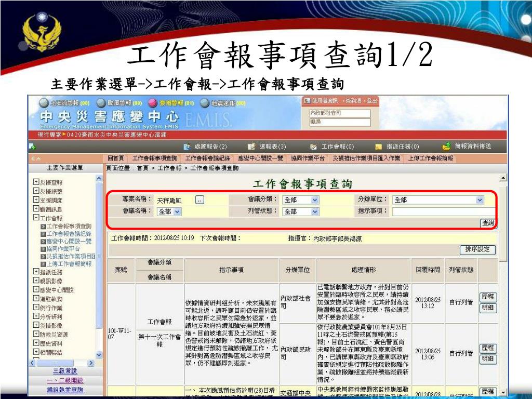Expand the 應變中心開設 tree node
This screenshot has width=532, height=399.
tap(36, 289)
